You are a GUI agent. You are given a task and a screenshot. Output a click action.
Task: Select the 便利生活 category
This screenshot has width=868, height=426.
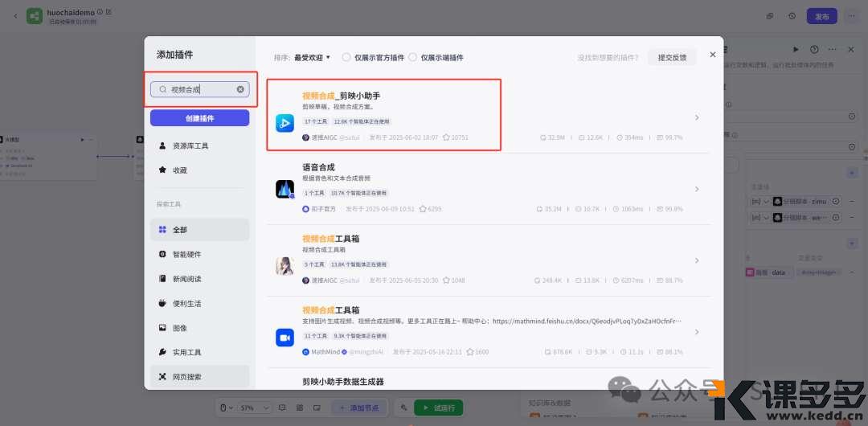coord(200,304)
